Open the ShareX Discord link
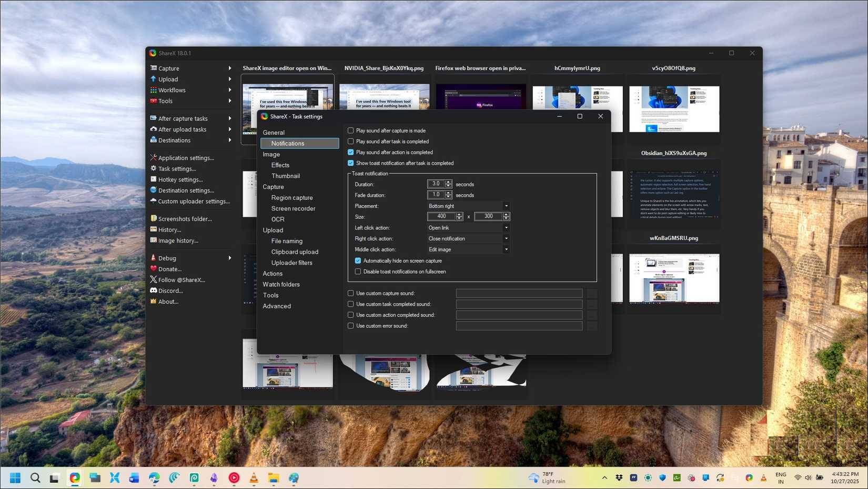The height and width of the screenshot is (489, 868). [169, 291]
